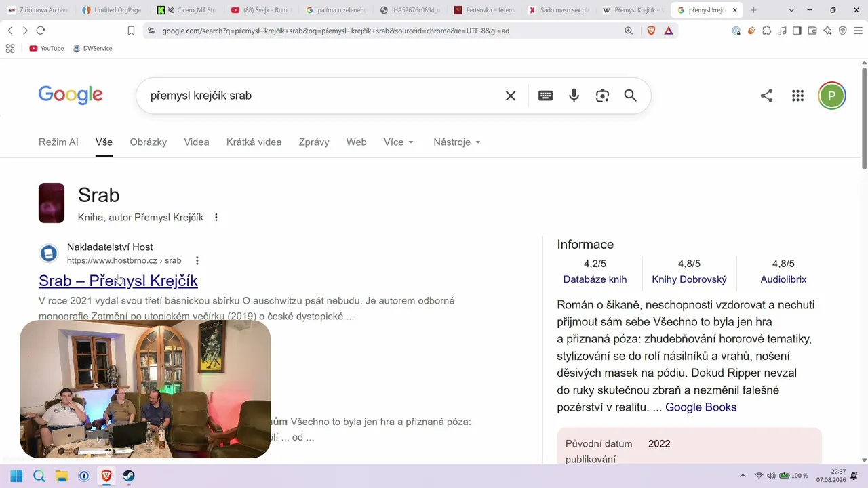Search by image with Google Lens

click(602, 96)
